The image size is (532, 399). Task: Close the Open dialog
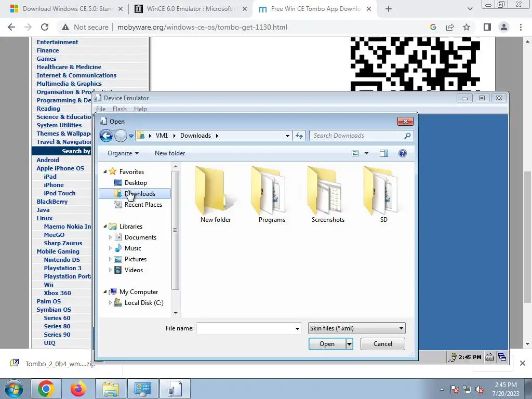tap(405, 122)
